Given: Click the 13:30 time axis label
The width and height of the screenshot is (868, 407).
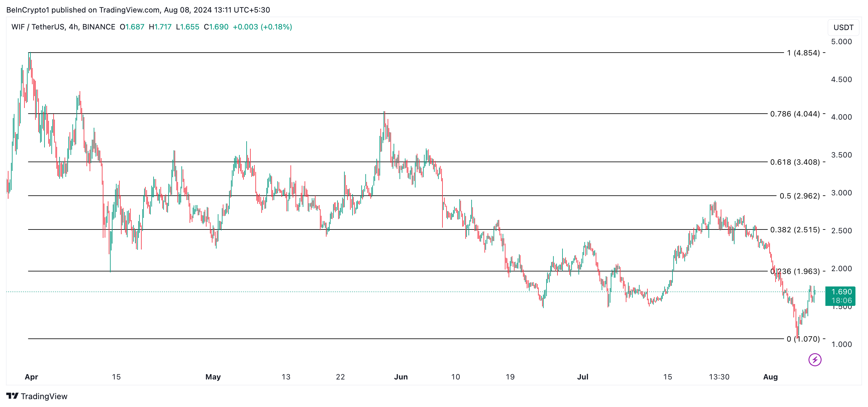Looking at the screenshot, I should coord(719,377).
